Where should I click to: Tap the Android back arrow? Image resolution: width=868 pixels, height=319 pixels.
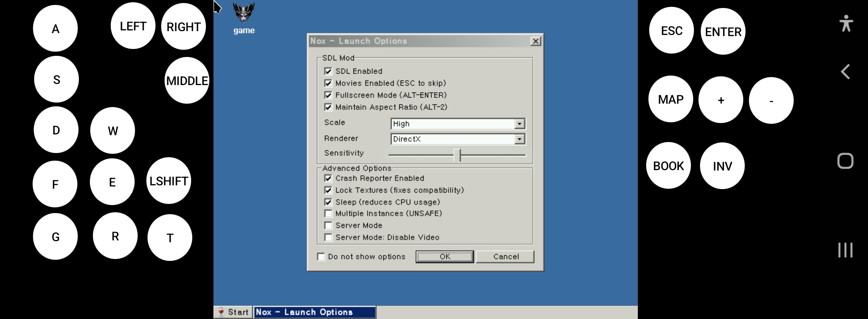coord(845,71)
